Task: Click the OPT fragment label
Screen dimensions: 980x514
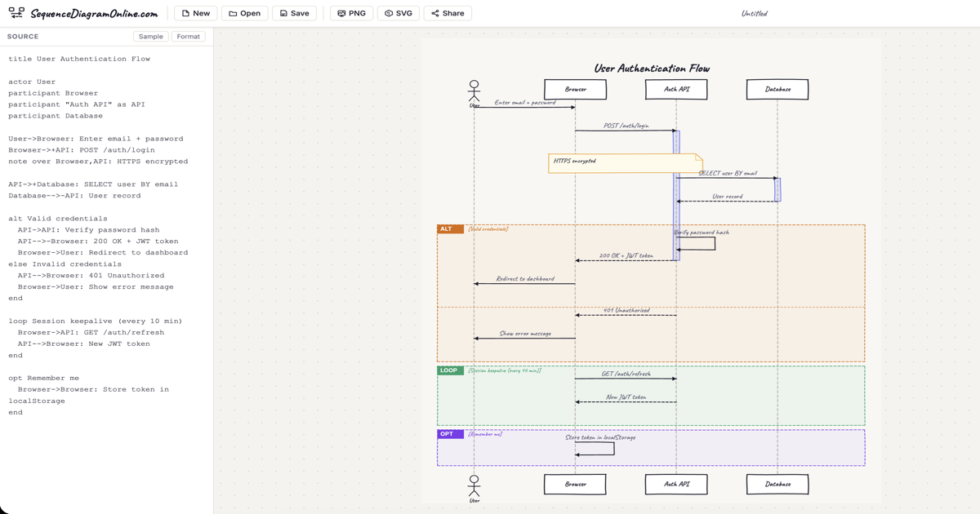Action: [450, 434]
